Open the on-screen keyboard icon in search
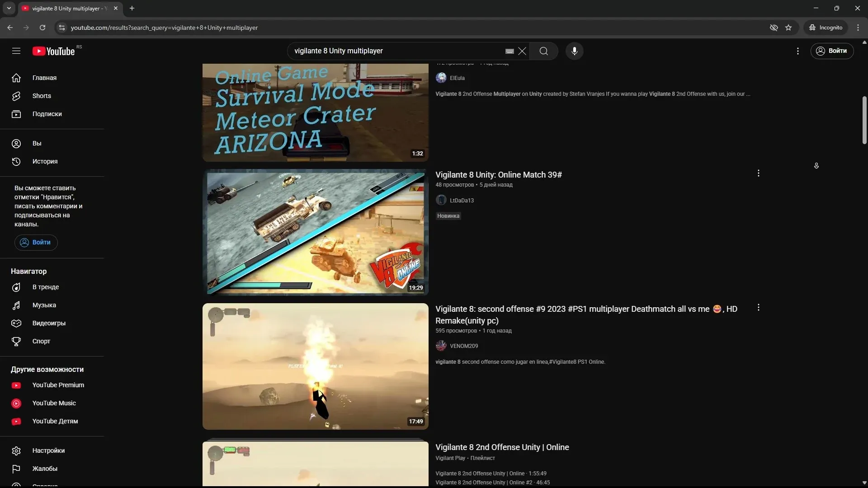Viewport: 868px width, 488px height. (x=509, y=51)
